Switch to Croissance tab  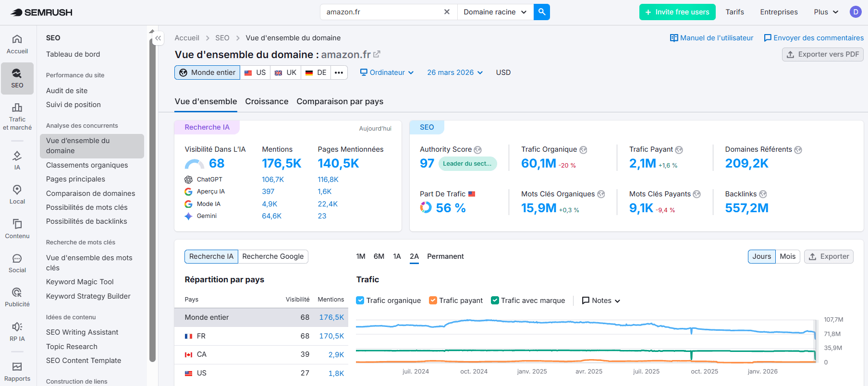point(267,101)
